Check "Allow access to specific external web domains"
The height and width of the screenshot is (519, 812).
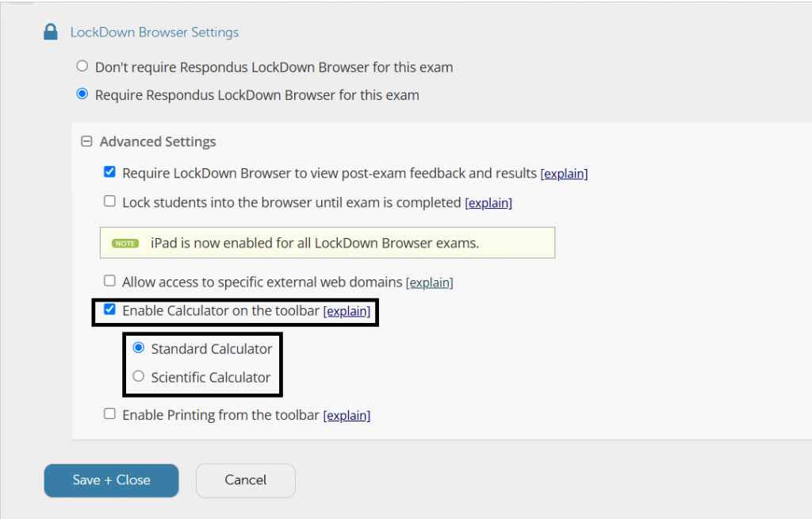[109, 280]
